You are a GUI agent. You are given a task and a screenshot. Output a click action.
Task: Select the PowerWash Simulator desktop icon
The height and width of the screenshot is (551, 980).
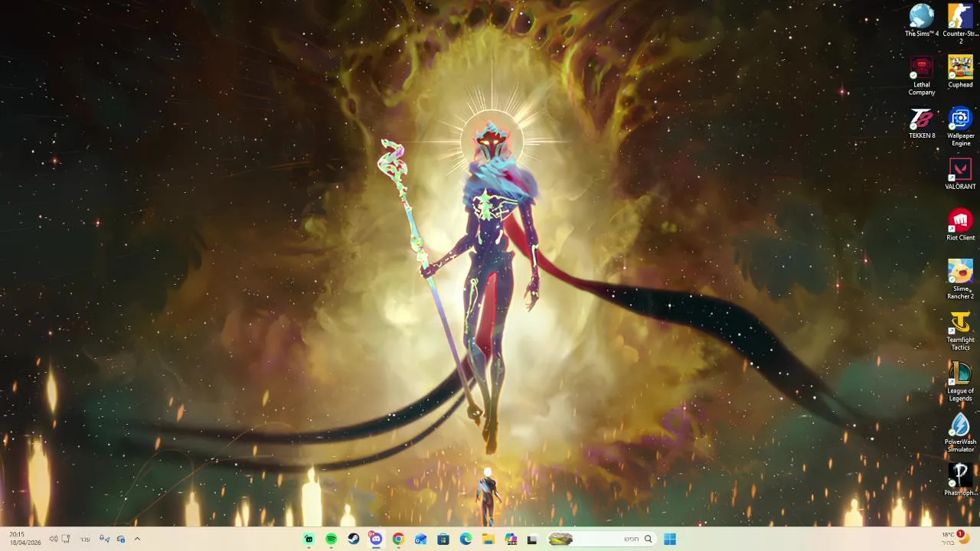point(960,433)
